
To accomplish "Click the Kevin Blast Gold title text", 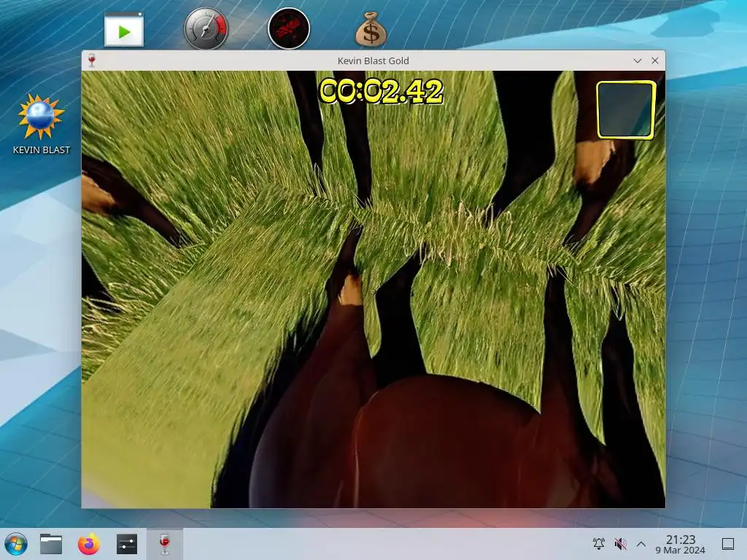I will click(x=373, y=61).
